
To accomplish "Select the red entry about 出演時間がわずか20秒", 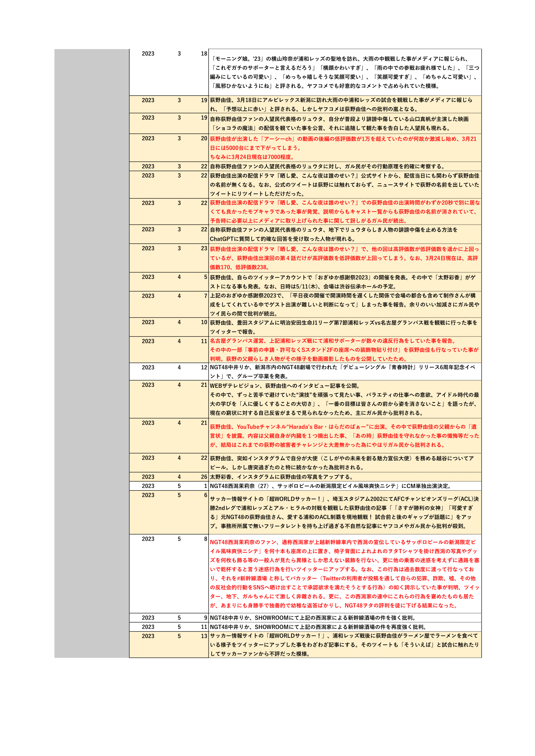I will point(345,212).
